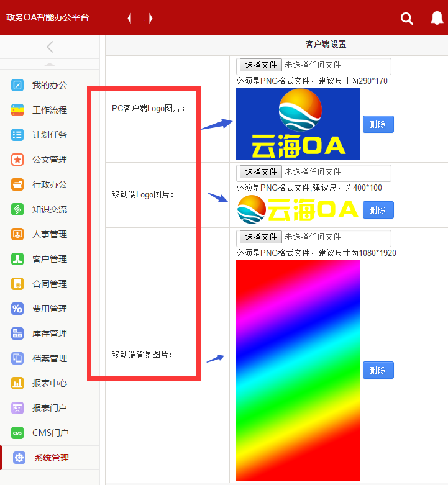The height and width of the screenshot is (485, 448).
Task: Click the PC客户端Logo图片 label
Action: [149, 108]
